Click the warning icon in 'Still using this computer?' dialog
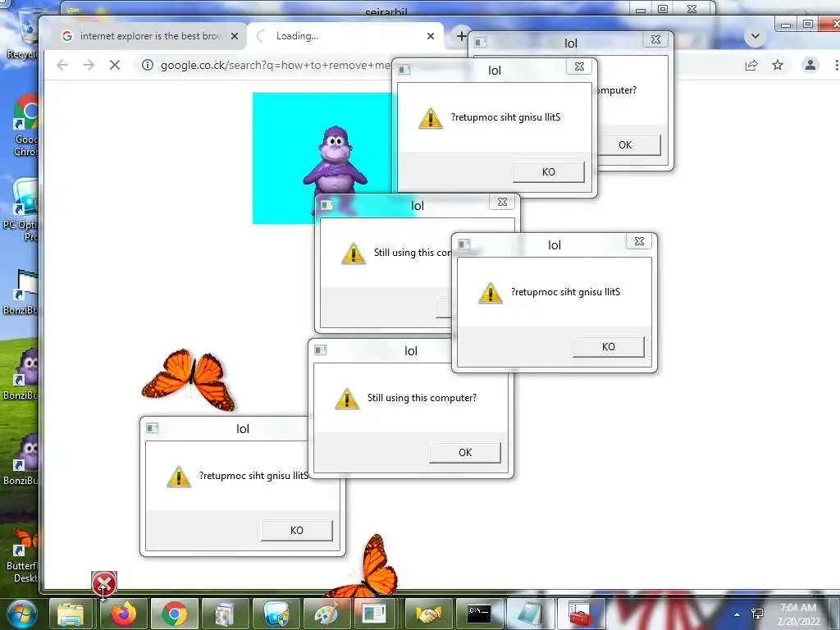Viewport: 840px width, 630px height. tap(347, 399)
